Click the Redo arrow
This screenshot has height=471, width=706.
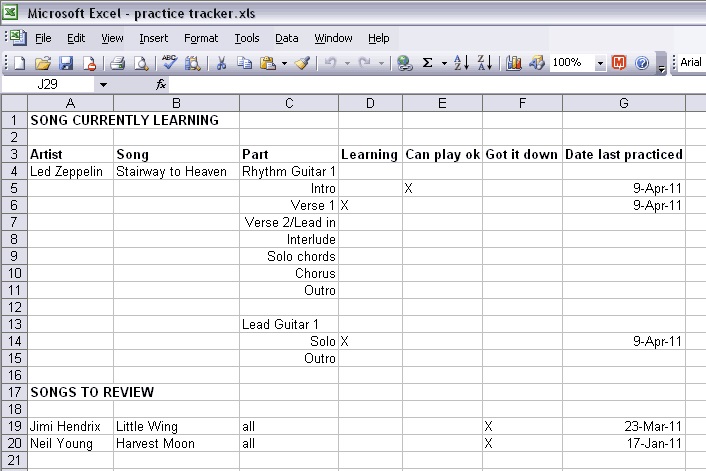click(x=365, y=63)
